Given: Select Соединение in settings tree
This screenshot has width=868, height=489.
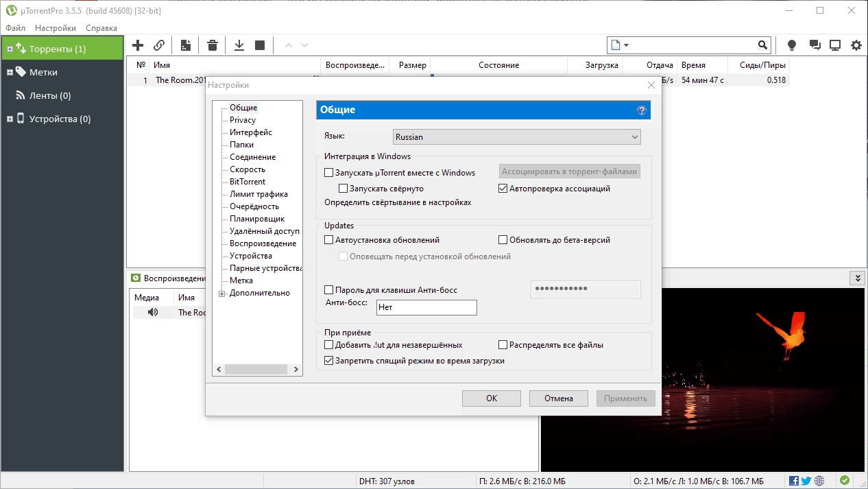Looking at the screenshot, I should (x=253, y=157).
